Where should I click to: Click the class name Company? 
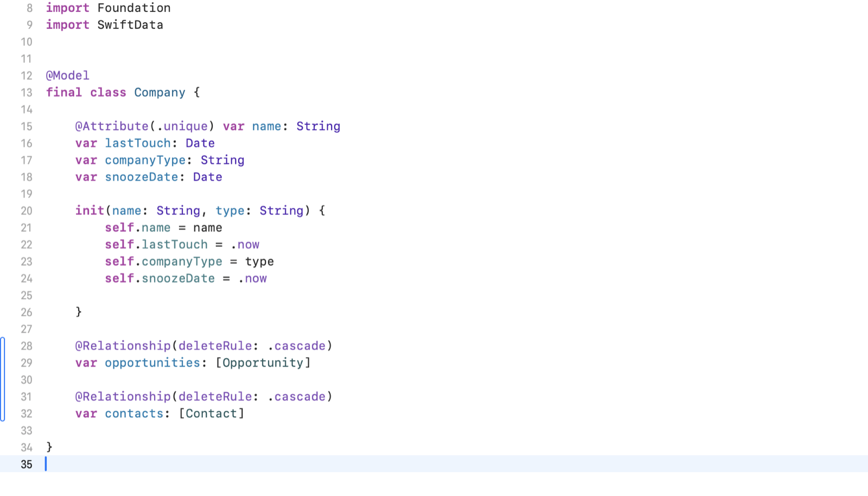tap(159, 93)
